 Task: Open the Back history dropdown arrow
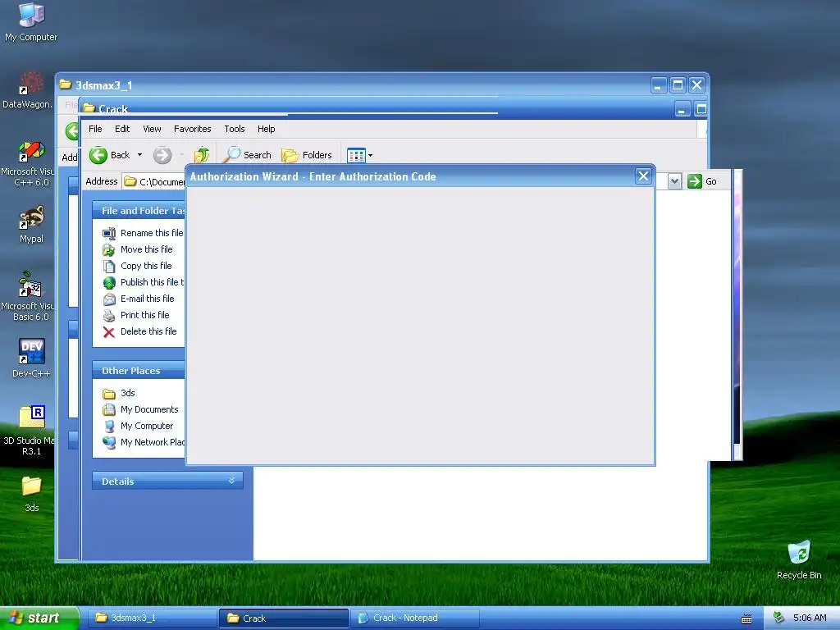pyautogui.click(x=139, y=155)
